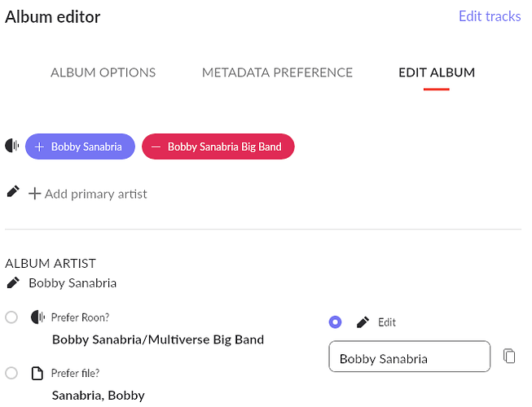Add the Bobby Sanabria artist pill
Image resolution: width=532 pixels, height=407 pixels.
(x=80, y=147)
